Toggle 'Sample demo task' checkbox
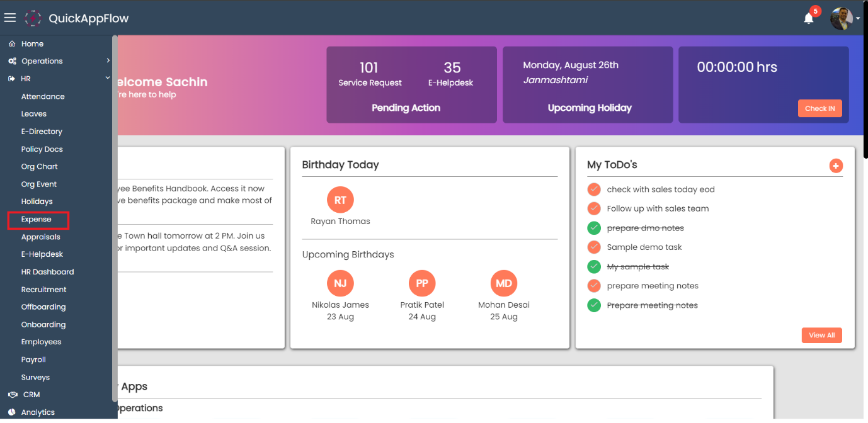 point(593,247)
